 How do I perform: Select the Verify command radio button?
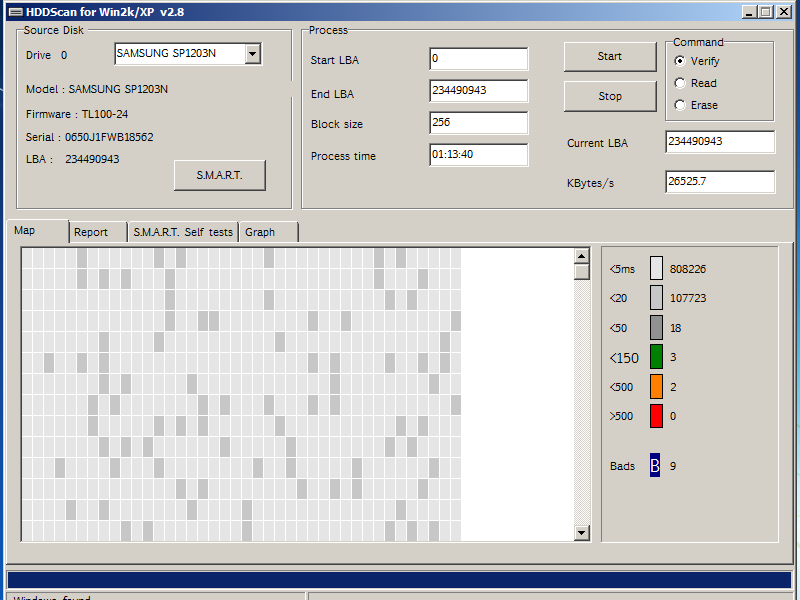[x=681, y=61]
